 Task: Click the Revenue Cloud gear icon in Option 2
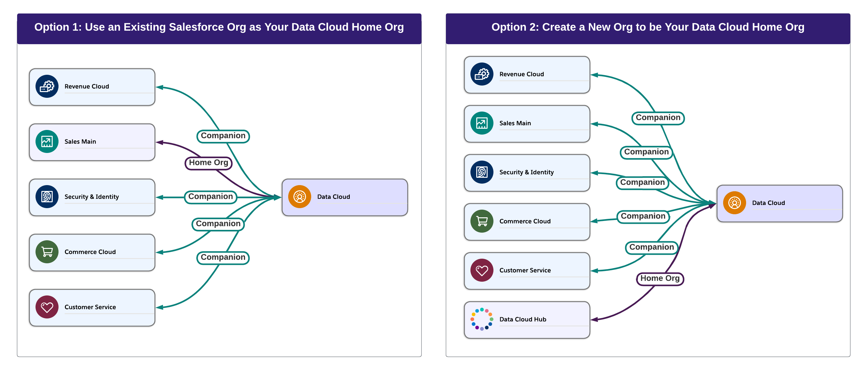point(481,74)
